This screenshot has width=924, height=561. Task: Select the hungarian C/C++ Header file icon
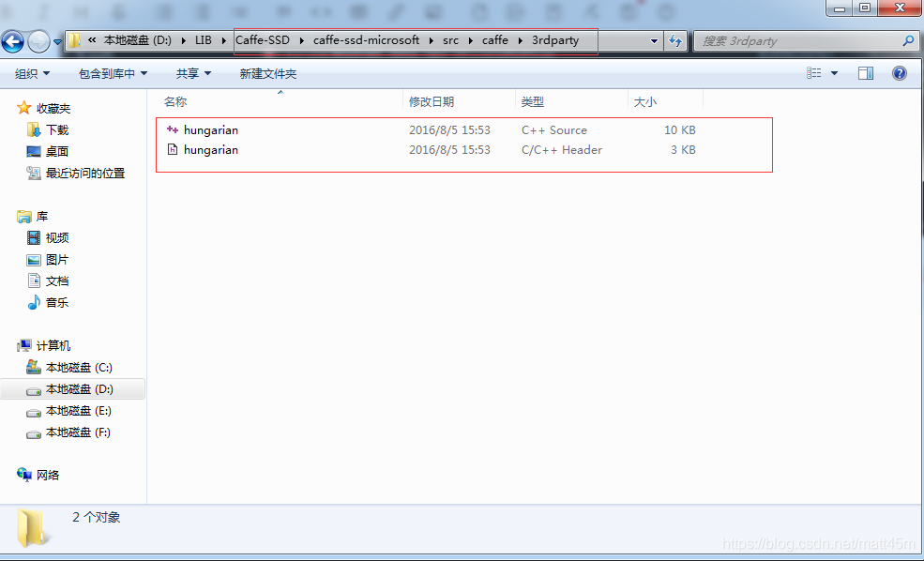click(x=173, y=150)
